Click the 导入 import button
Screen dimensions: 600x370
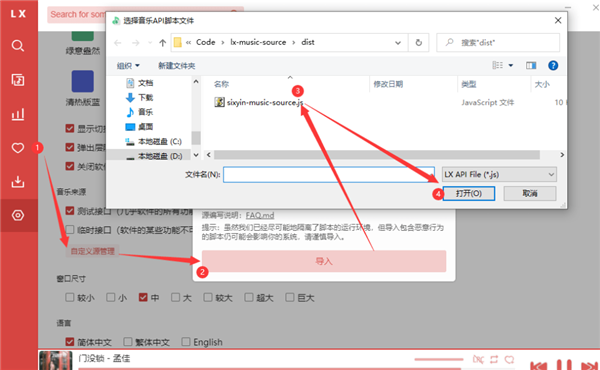click(x=324, y=261)
